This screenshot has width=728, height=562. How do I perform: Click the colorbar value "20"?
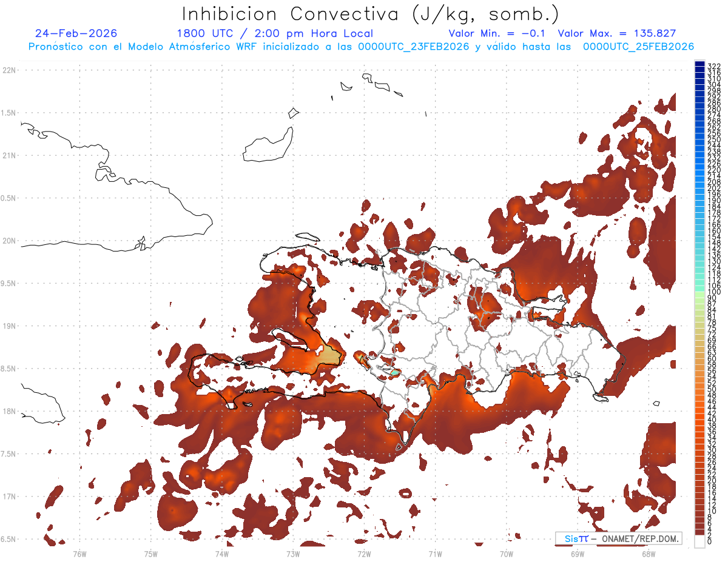coord(712,481)
